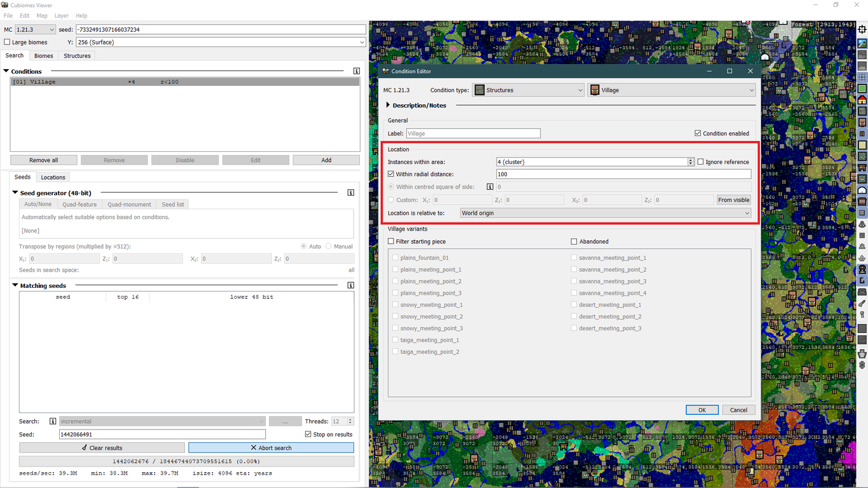The width and height of the screenshot is (868, 488).
Task: Expand the Description/Notes section
Action: [389, 105]
